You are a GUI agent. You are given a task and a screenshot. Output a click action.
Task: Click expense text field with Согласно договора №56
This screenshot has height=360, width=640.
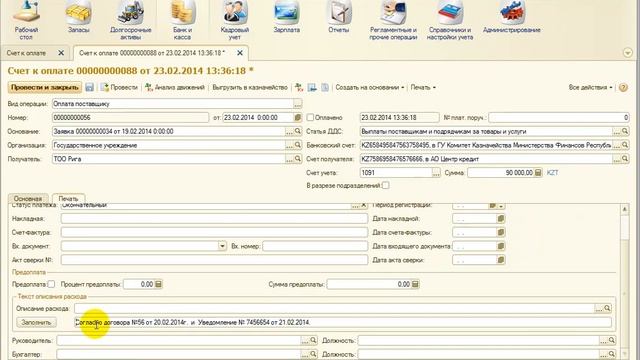[x=343, y=322]
